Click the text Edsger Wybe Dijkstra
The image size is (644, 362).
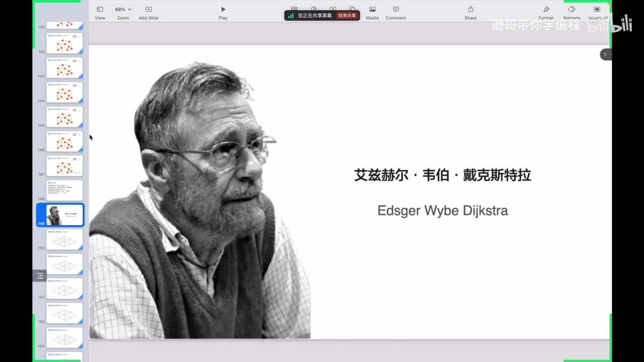click(x=443, y=210)
